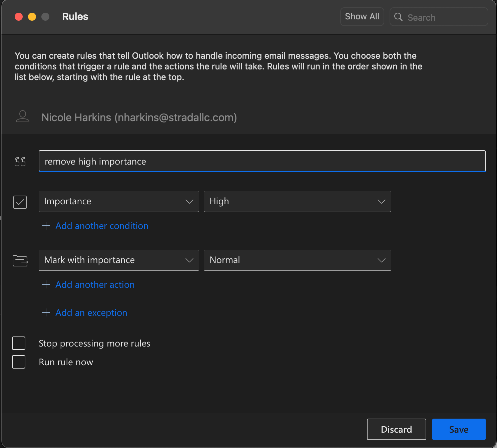This screenshot has width=497, height=448.
Task: Discard the rule changes
Action: coord(396,429)
